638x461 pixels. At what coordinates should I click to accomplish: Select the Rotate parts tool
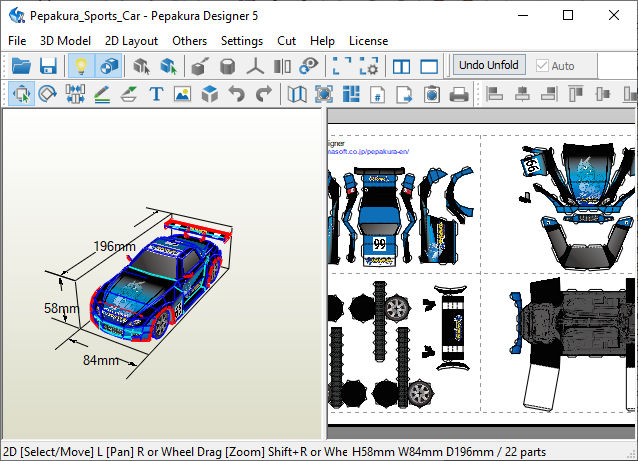pyautogui.click(x=47, y=95)
